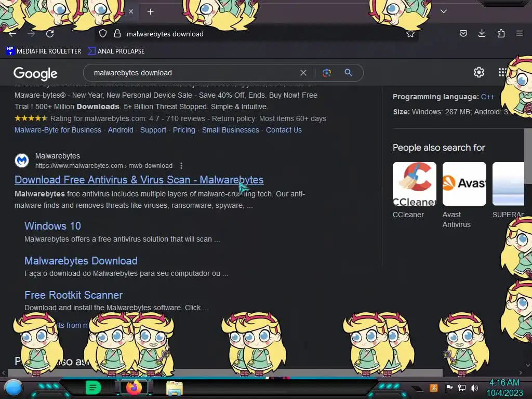
Task: Open the Firefox downloads panel
Action: click(482, 33)
